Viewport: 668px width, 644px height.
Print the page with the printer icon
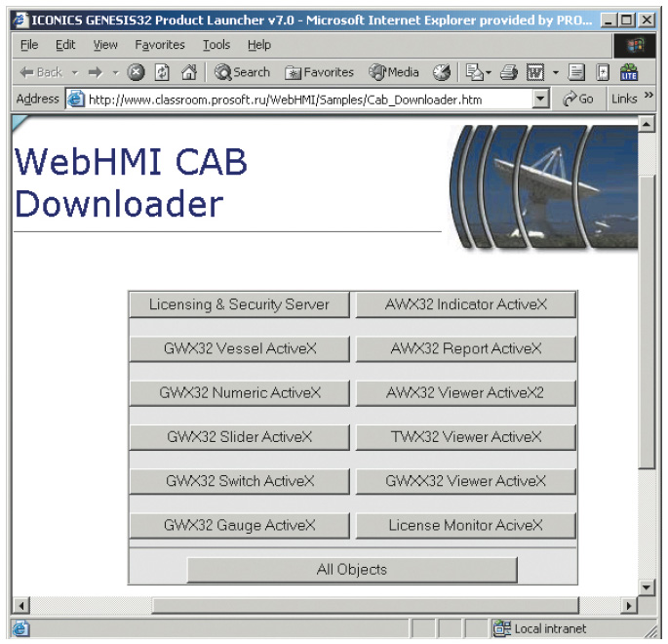509,72
